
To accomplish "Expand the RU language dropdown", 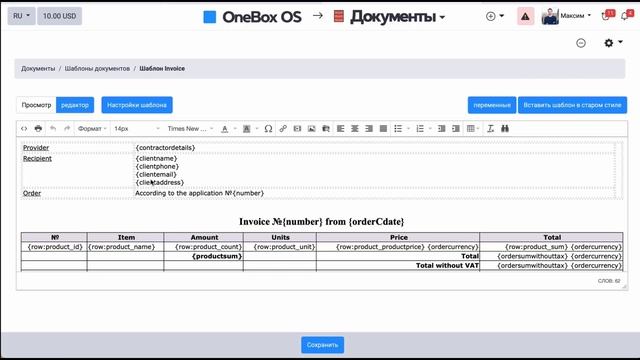I will [21, 16].
